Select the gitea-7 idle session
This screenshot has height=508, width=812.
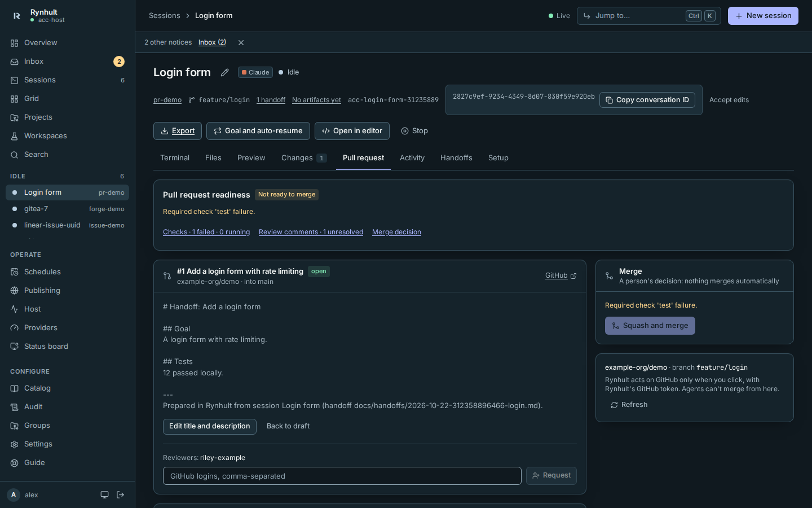[68, 209]
